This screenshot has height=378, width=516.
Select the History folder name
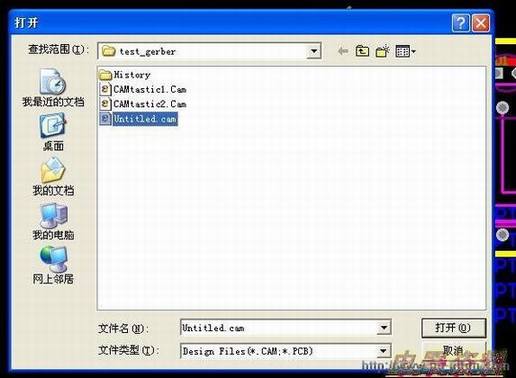(132, 75)
